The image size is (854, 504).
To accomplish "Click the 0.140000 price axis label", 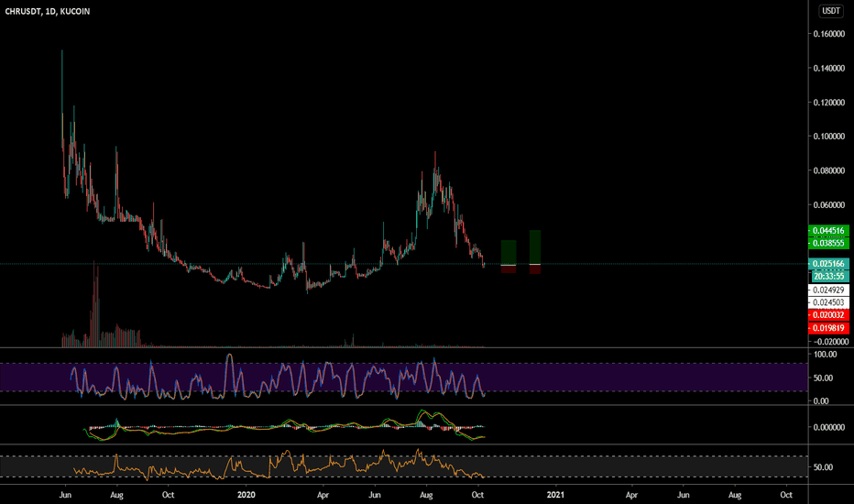I will 829,68.
